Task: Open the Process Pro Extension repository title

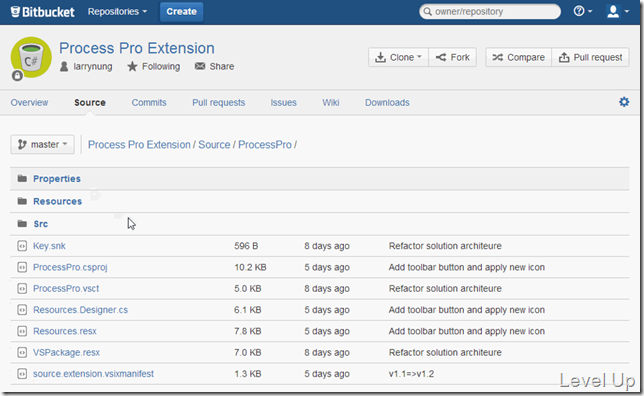Action: (137, 48)
